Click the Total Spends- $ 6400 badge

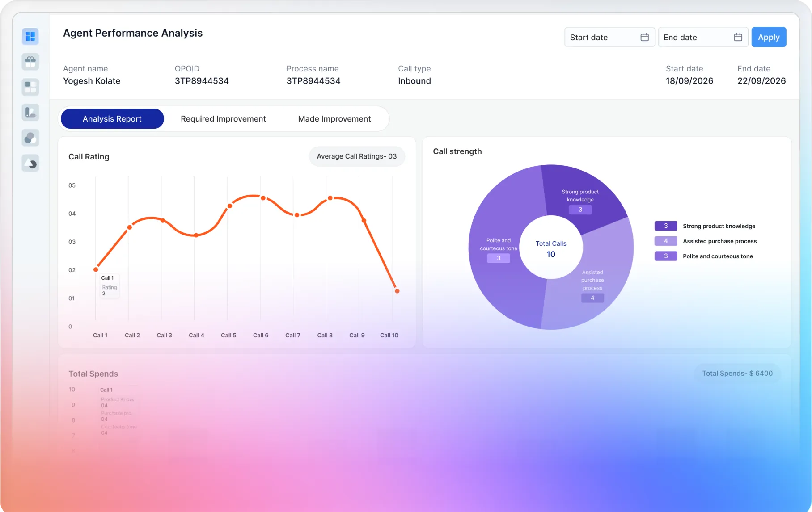point(737,374)
